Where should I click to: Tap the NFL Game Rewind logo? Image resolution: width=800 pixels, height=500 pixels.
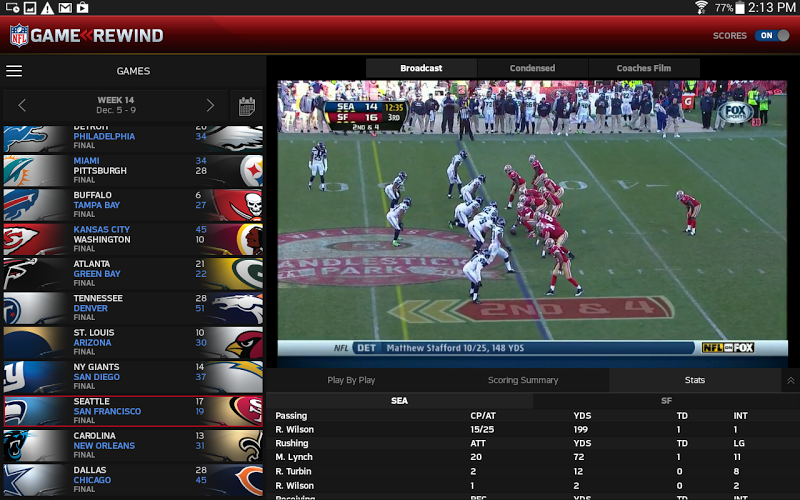click(x=87, y=35)
